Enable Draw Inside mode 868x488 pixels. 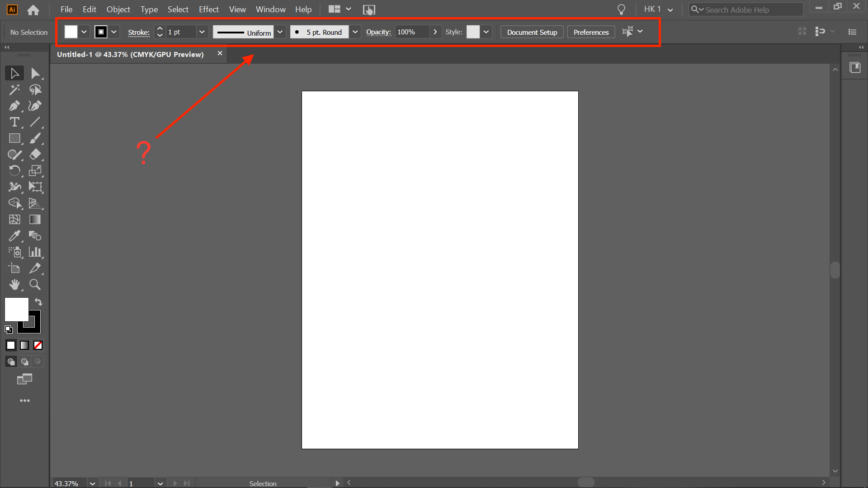click(38, 361)
